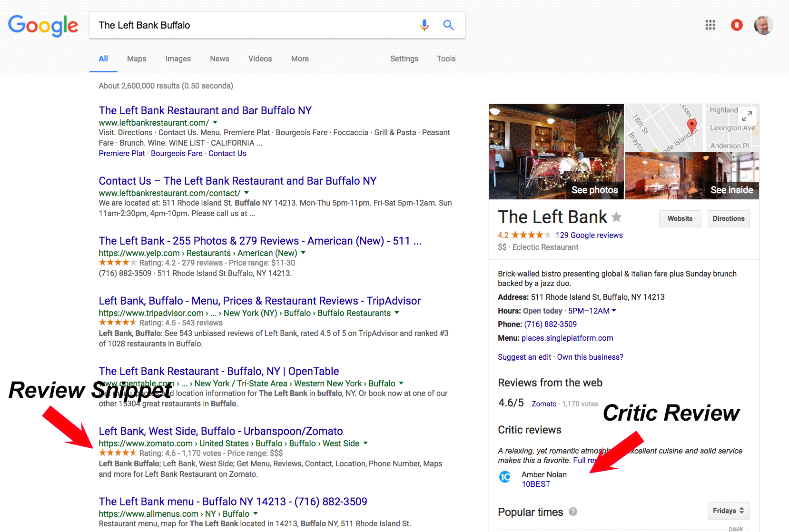Save The Left Bank with star icon
789x532 pixels.
(616, 217)
